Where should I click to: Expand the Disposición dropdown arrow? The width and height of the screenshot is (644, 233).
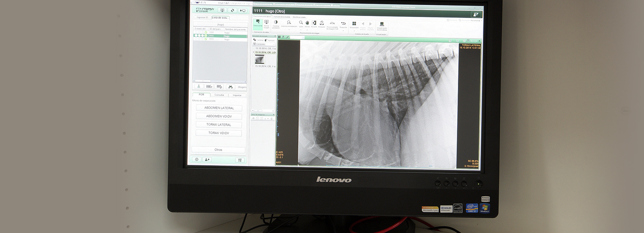pos(354,31)
